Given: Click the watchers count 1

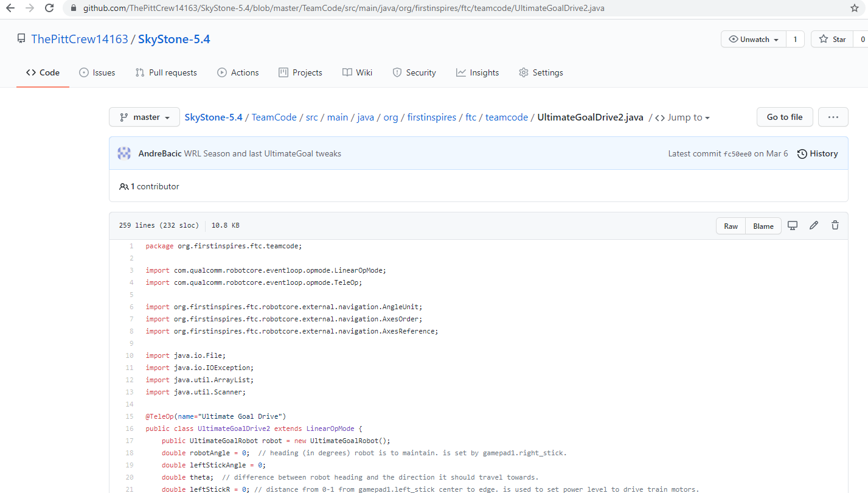Looking at the screenshot, I should pos(795,39).
